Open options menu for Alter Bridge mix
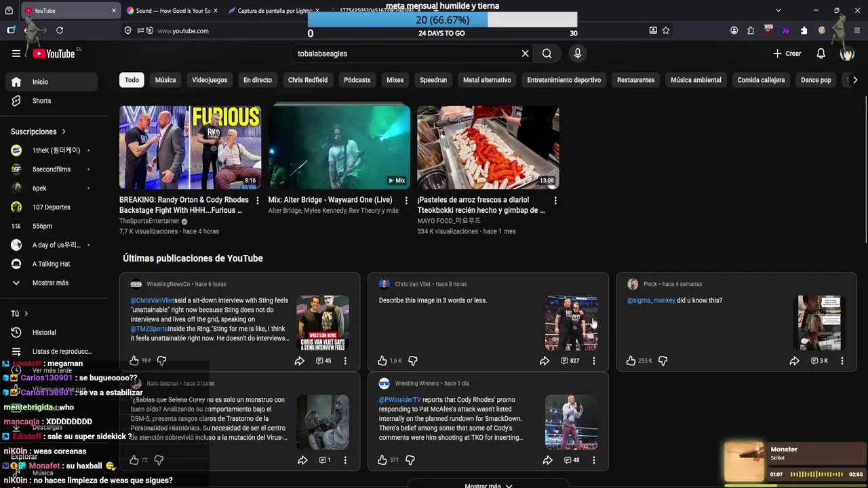This screenshot has width=868, height=488. click(x=406, y=201)
